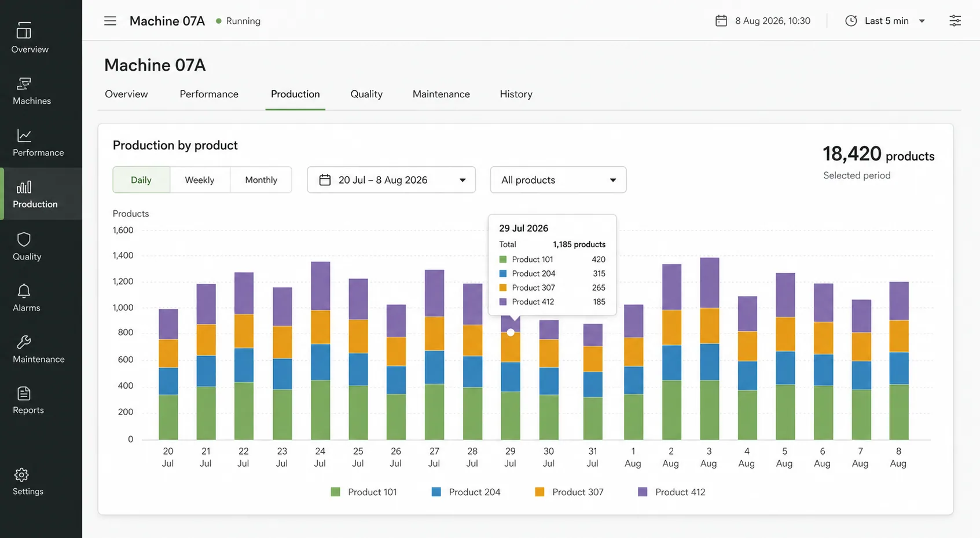Viewport: 980px width, 538px height.
Task: Click the Machine 07A header title
Action: (x=167, y=21)
